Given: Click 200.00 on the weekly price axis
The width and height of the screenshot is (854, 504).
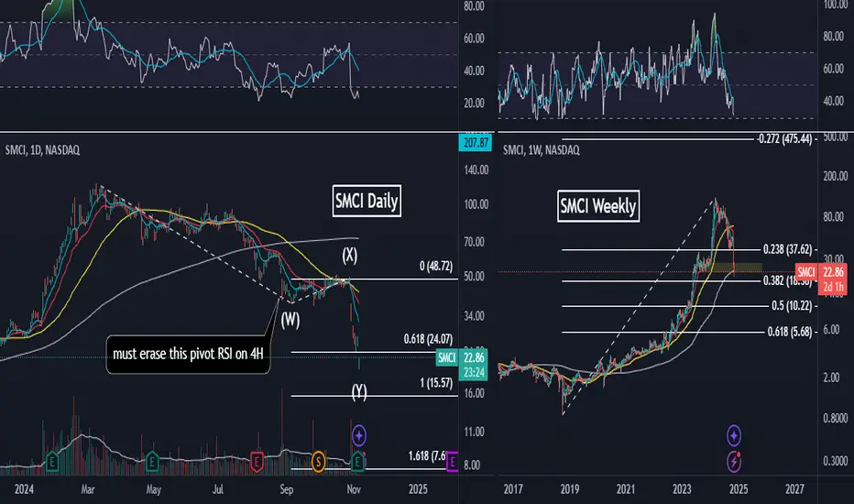Looking at the screenshot, I should point(835,176).
